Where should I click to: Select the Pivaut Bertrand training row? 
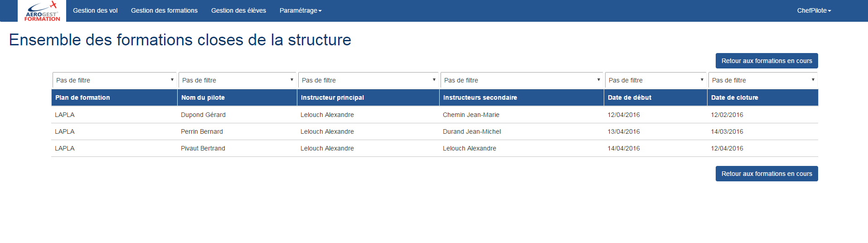tap(435, 148)
